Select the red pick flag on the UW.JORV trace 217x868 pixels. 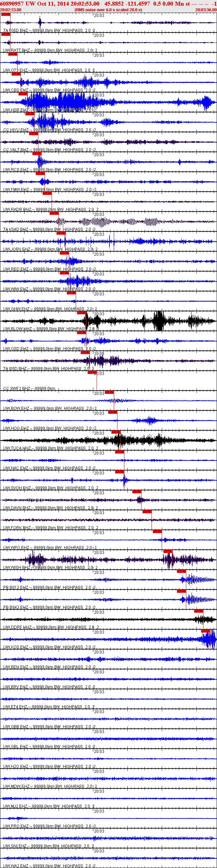click(x=61, y=233)
